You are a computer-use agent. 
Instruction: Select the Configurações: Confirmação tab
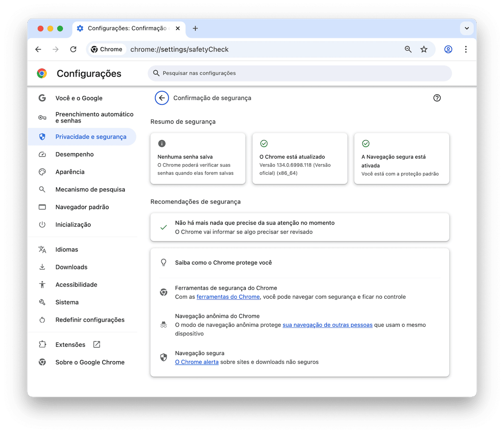click(x=128, y=28)
